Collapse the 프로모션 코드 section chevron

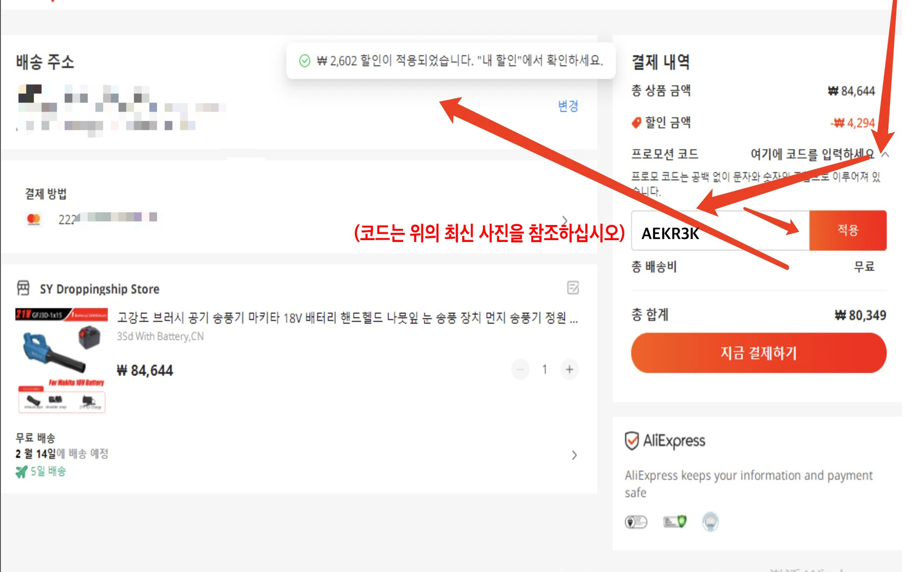click(x=885, y=155)
